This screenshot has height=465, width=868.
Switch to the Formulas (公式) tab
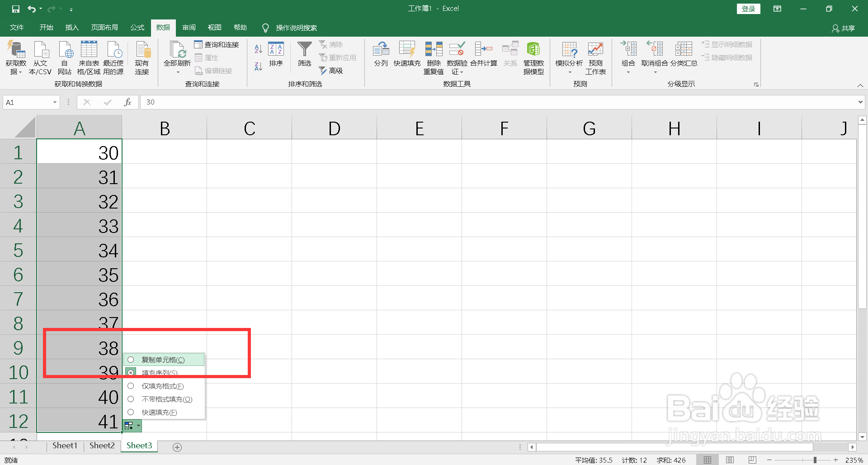(137, 28)
